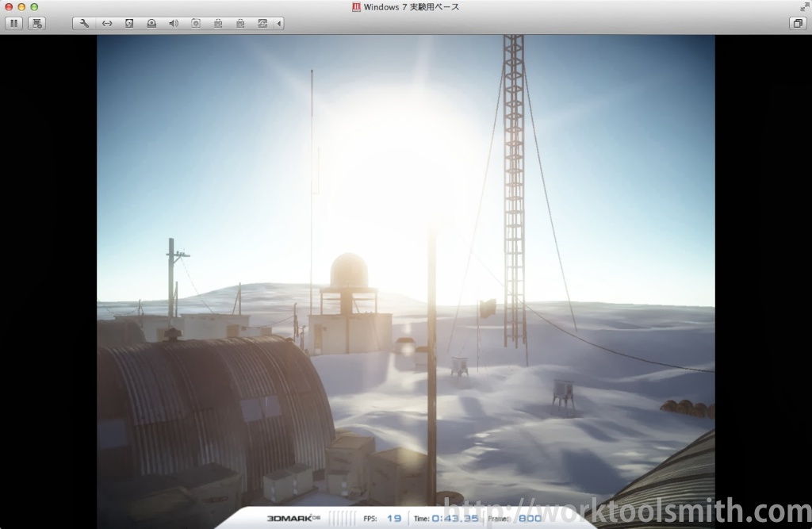Viewport: 812px width, 529px height.
Task: Click the Frame counter 800
Action: [x=530, y=518]
